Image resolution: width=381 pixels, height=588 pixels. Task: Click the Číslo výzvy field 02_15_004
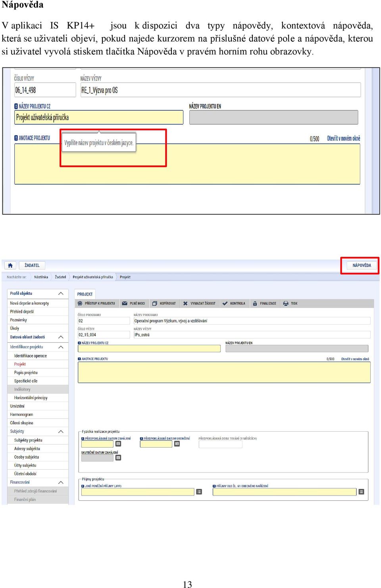pos(104,334)
